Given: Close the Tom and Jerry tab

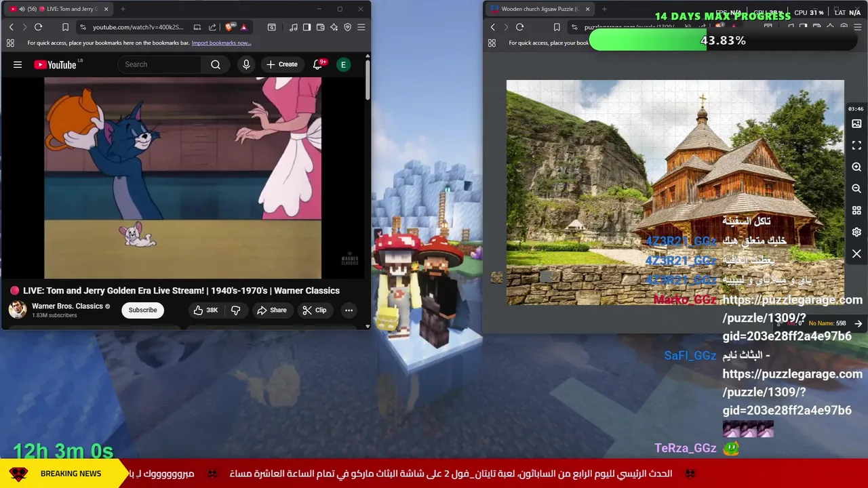Looking at the screenshot, I should coord(106,9).
